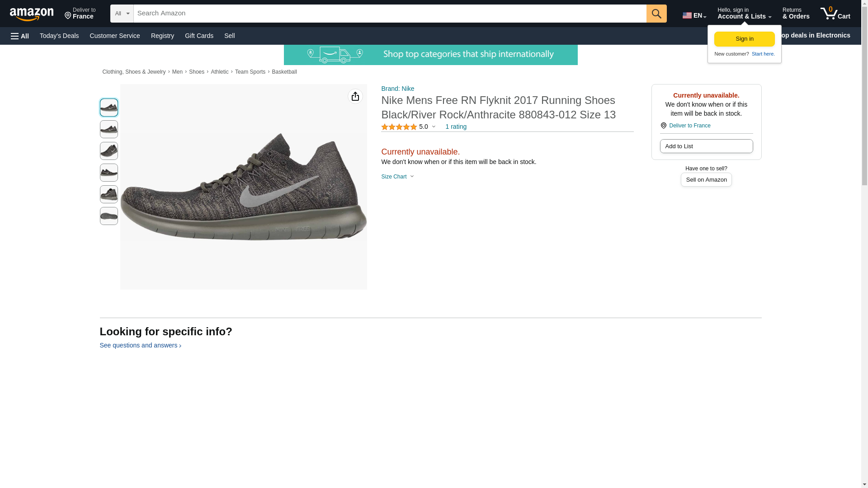Open the All hamburger menu
The height and width of the screenshot is (488, 868).
(x=20, y=36)
